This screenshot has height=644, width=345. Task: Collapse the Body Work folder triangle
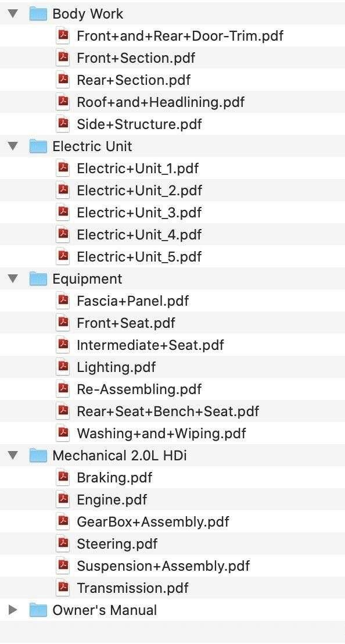tap(13, 13)
